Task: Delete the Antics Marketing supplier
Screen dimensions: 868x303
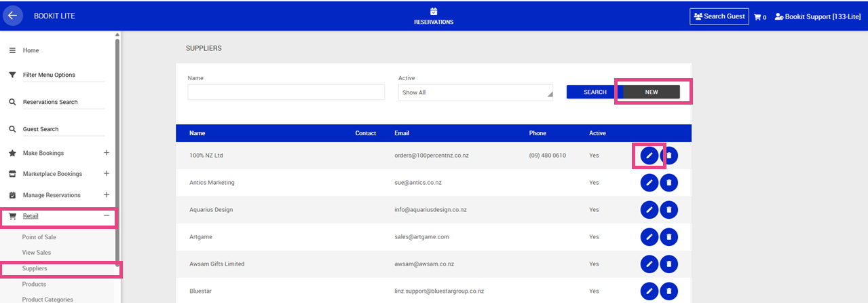Action: (668, 183)
